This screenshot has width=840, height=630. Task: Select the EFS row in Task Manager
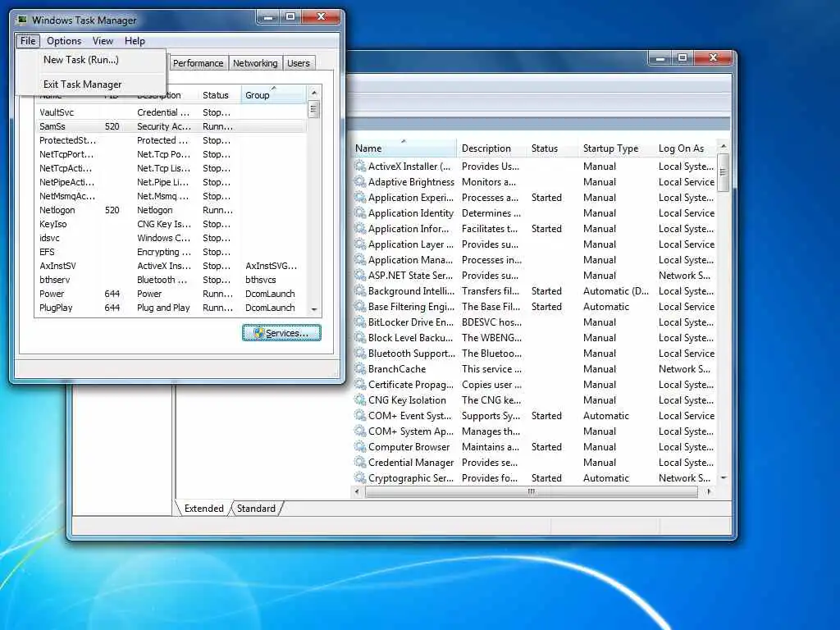[171, 252]
